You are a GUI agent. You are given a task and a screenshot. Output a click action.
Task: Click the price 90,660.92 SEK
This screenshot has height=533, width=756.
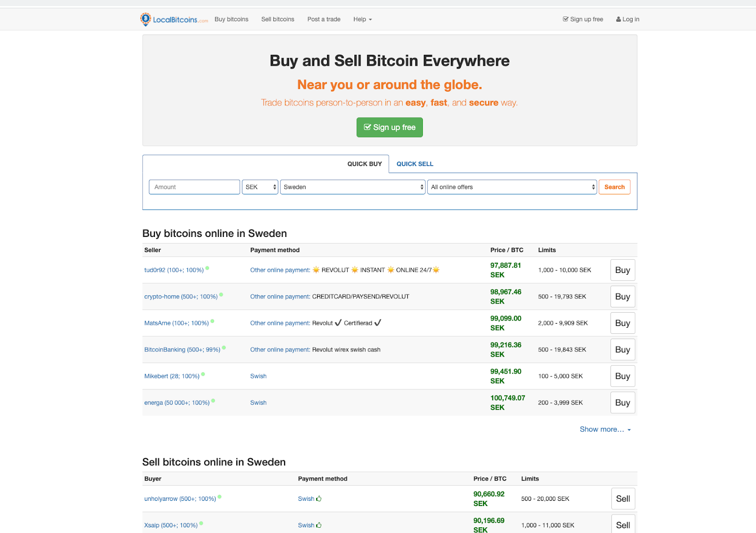coord(489,498)
